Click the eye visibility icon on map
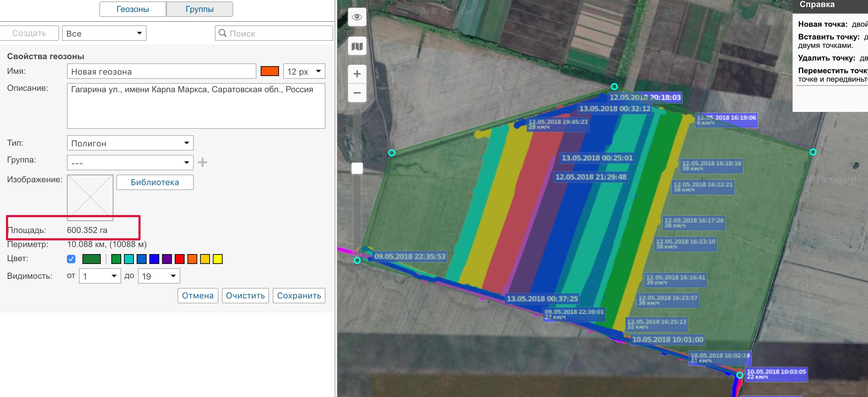868x397 pixels. (x=357, y=17)
